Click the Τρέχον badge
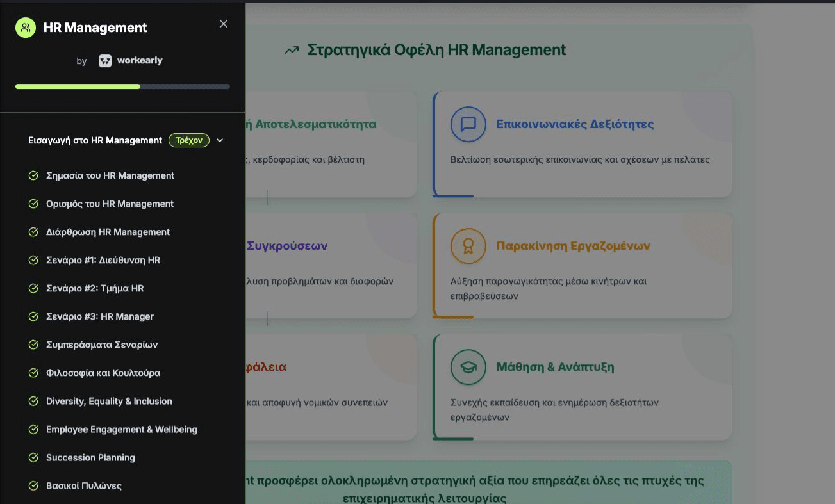The height and width of the screenshot is (504, 835). coord(188,140)
